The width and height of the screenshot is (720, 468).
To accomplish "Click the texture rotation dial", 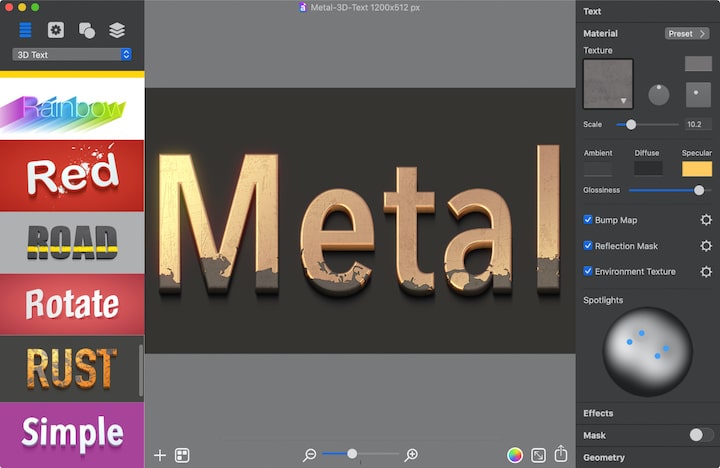I will [658, 95].
